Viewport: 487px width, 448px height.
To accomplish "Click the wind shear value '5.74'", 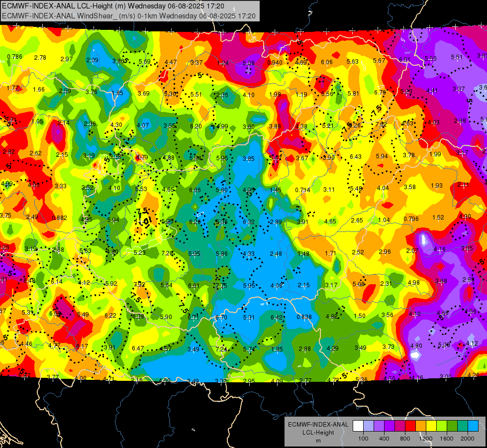I will point(249,349).
